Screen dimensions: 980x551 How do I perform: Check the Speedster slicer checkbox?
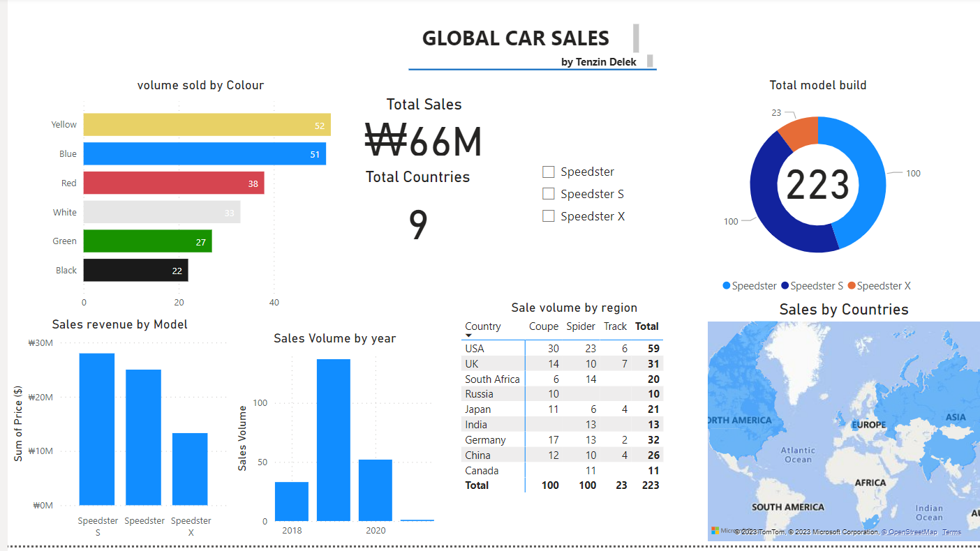[549, 172]
